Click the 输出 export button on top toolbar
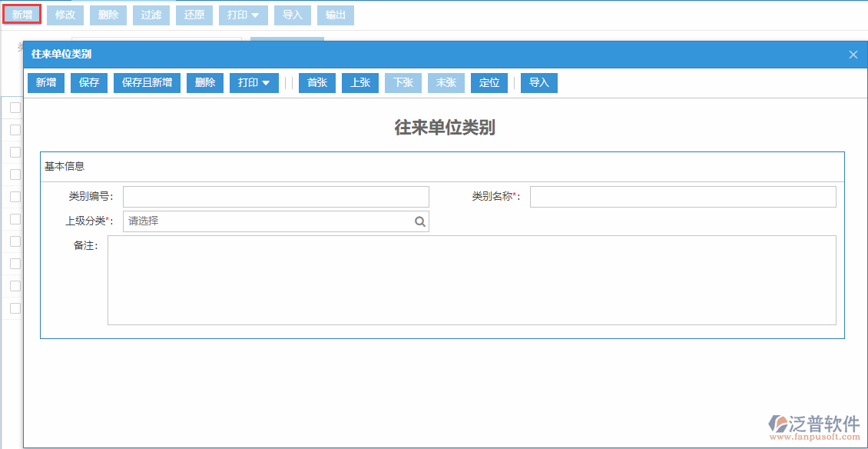868x449 pixels. point(335,15)
